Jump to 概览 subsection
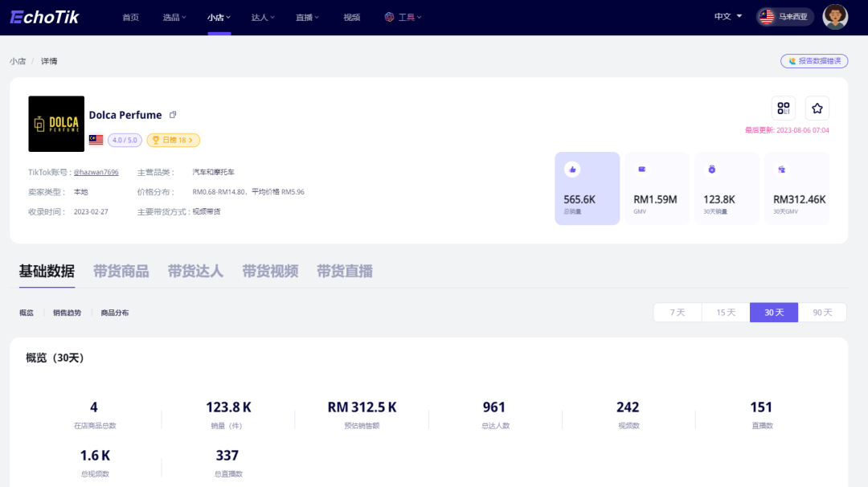 pyautogui.click(x=26, y=313)
